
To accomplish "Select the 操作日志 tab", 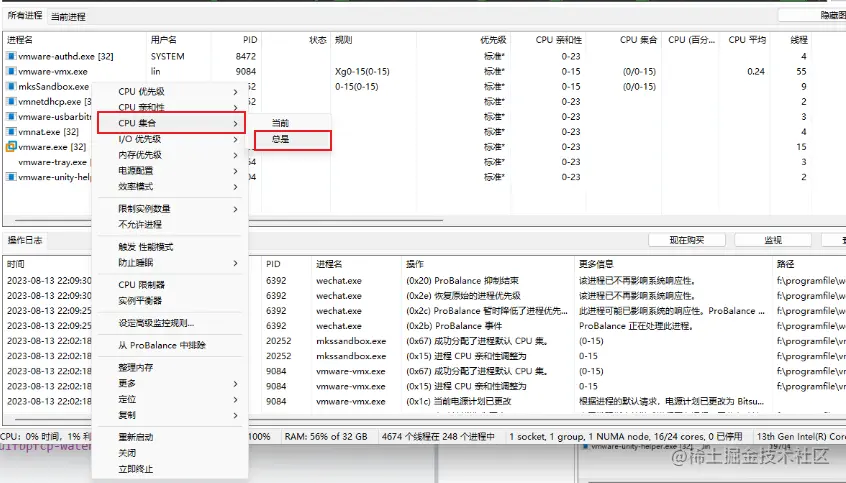I will pyautogui.click(x=25, y=240).
